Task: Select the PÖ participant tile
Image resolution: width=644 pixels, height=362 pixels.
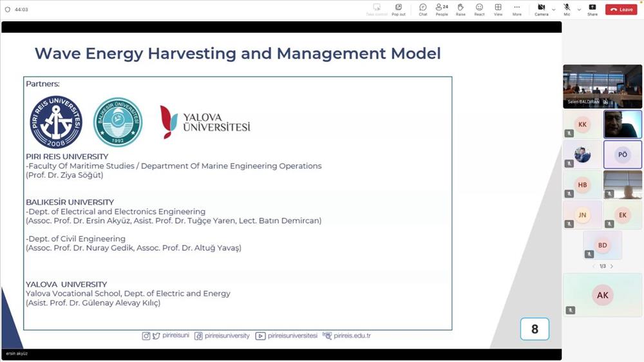Action: (623, 155)
